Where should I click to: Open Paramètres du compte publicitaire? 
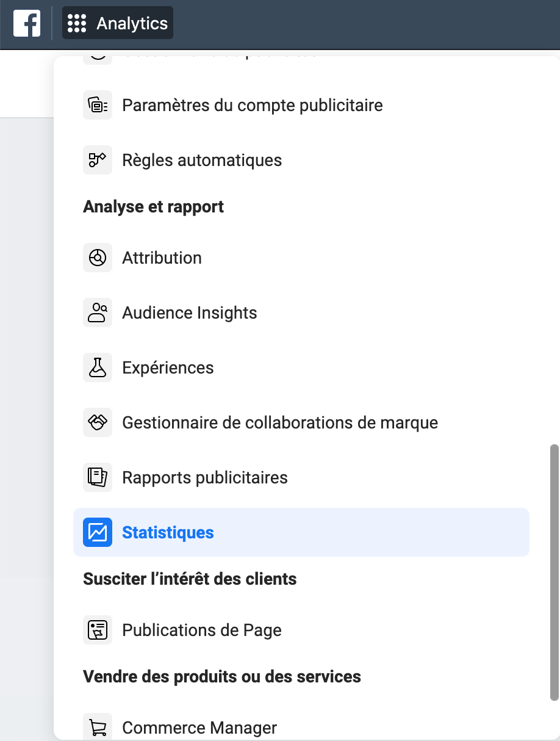252,105
